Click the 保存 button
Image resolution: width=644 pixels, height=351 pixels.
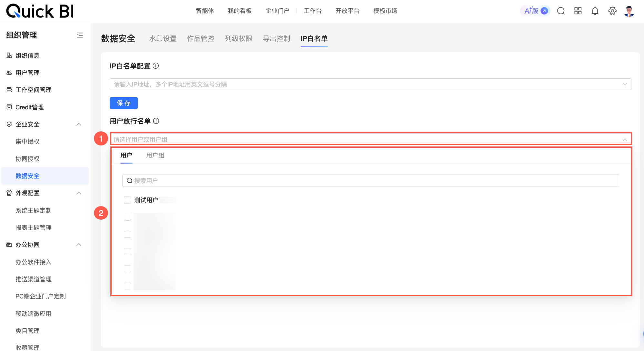click(124, 103)
